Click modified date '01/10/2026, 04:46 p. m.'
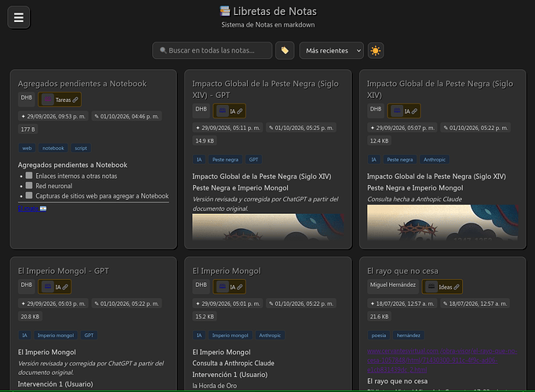 126,116
